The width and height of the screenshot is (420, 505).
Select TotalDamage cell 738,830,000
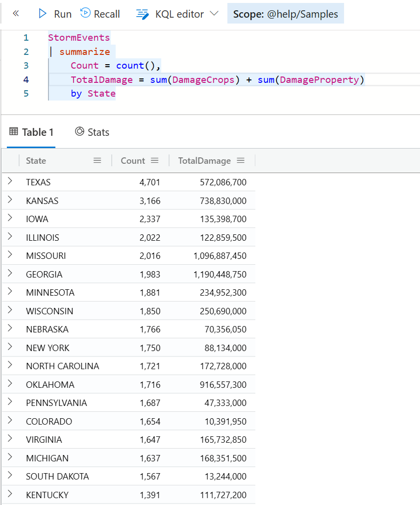coord(223,201)
